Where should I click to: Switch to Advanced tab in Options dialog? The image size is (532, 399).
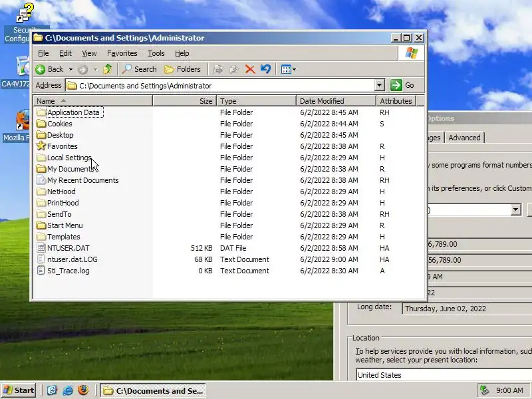(x=464, y=138)
